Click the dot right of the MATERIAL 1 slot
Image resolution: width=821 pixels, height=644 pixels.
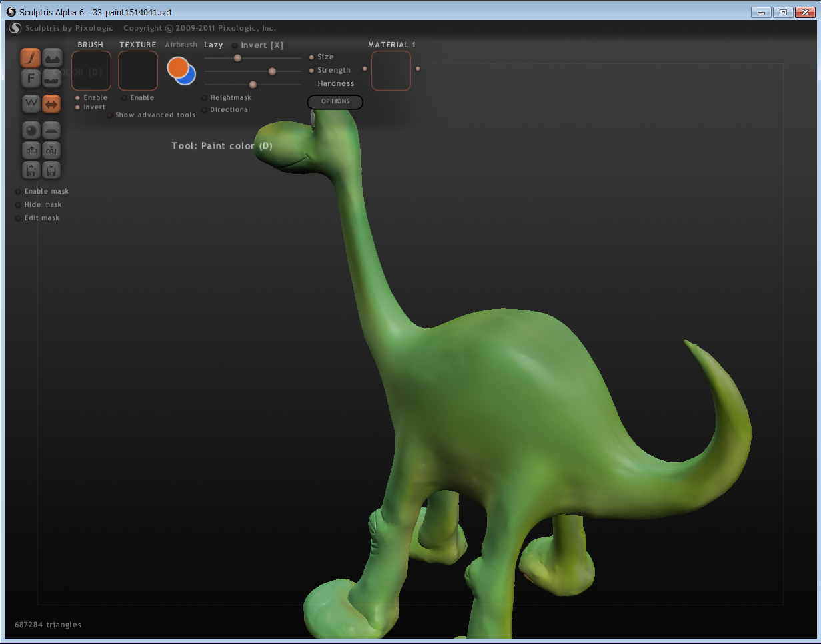pos(418,69)
